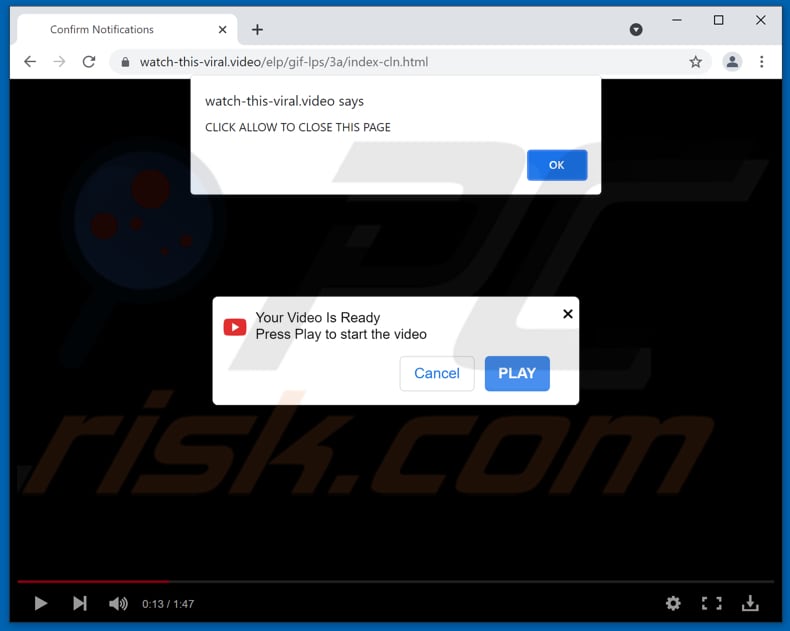Click Cancel in the video ready popup
The image size is (790, 631).
(437, 373)
